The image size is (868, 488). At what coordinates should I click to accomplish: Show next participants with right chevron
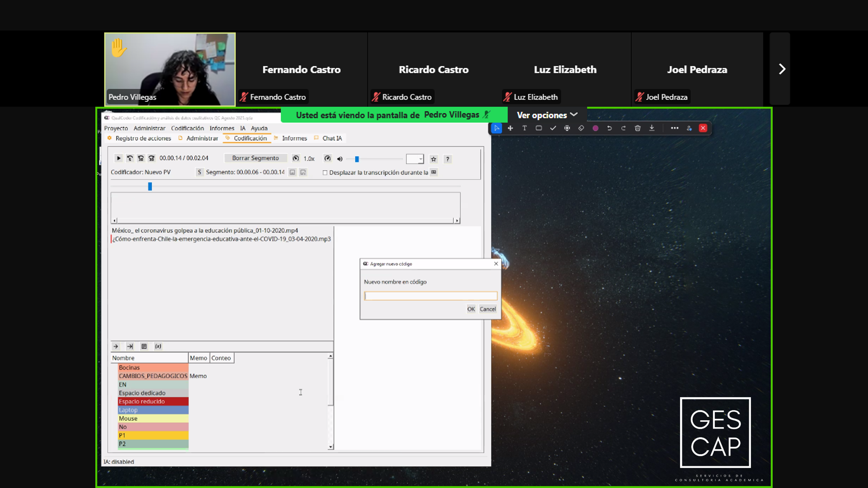coord(782,69)
